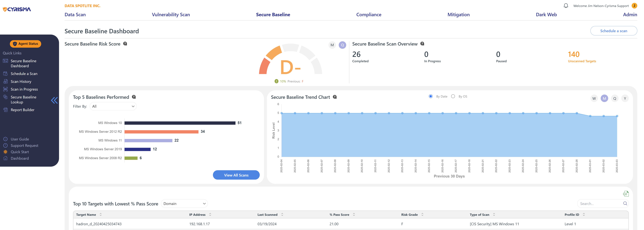Click the View All Scans button
The width and height of the screenshot is (644, 230).
pyautogui.click(x=236, y=175)
